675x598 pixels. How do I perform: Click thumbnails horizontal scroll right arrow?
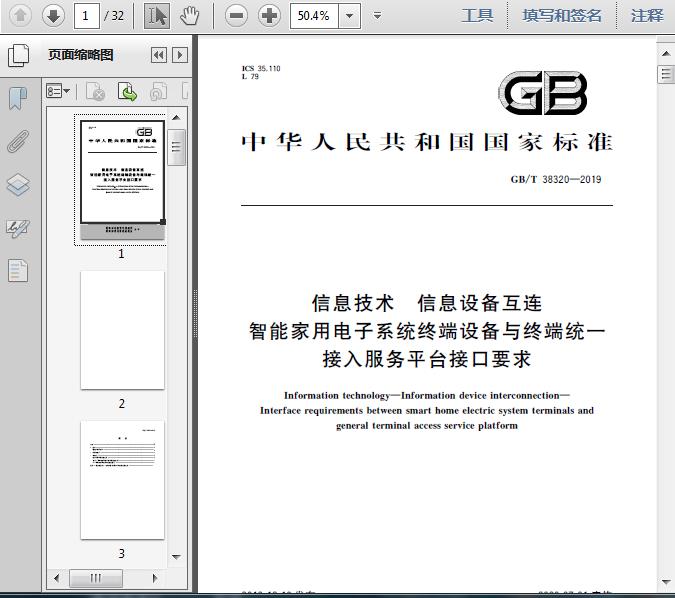coord(155,578)
